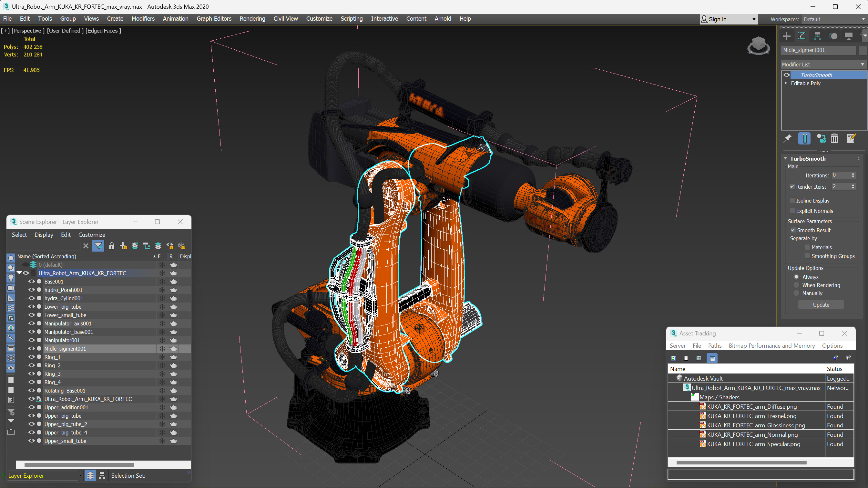
Task: Open the Rendering menu
Action: 252,18
